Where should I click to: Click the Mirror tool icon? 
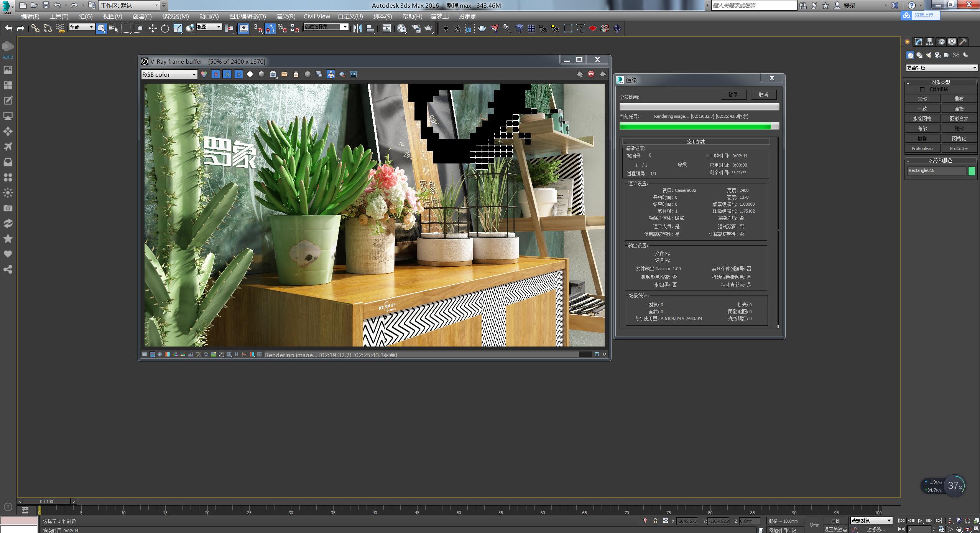point(357,28)
